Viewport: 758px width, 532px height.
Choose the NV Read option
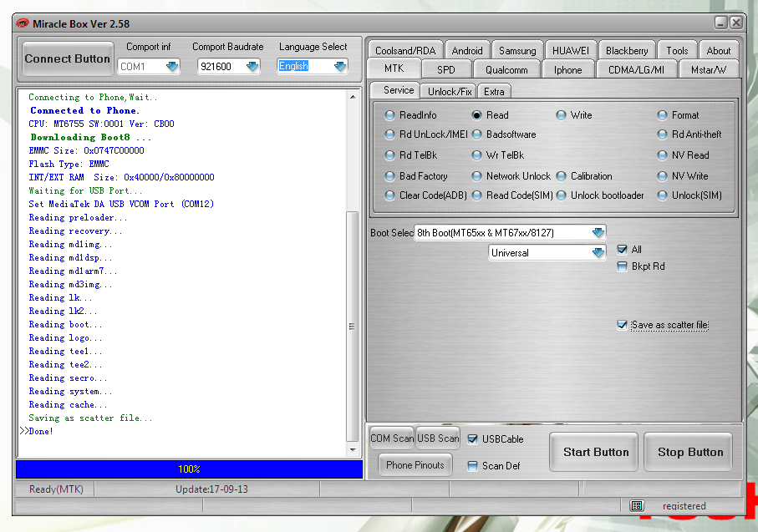click(x=683, y=155)
